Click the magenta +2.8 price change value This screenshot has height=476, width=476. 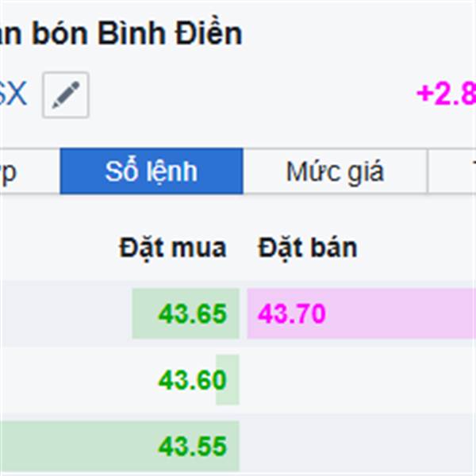coord(446,94)
